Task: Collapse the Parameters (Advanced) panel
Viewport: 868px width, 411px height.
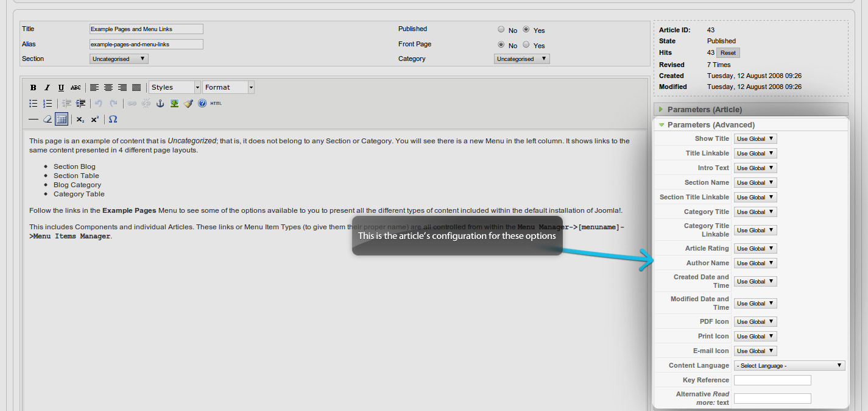Action: (x=751, y=124)
